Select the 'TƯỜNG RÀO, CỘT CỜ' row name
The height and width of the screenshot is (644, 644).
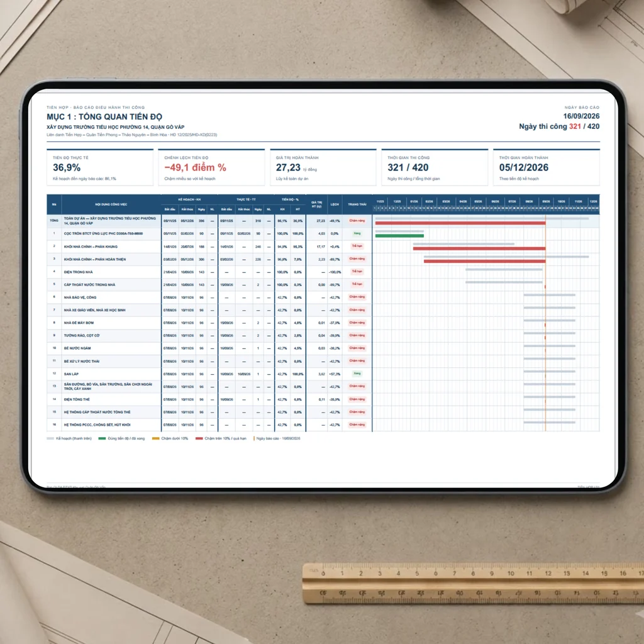coord(82,336)
